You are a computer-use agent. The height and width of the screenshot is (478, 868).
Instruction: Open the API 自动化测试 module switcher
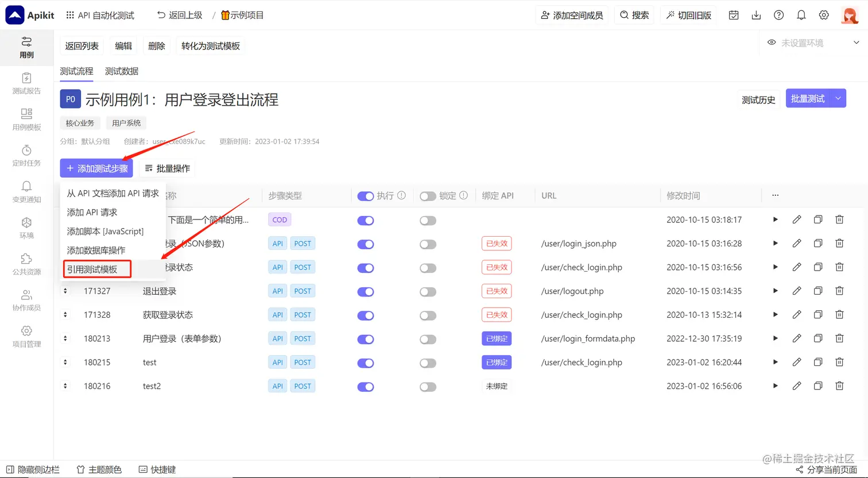(100, 16)
